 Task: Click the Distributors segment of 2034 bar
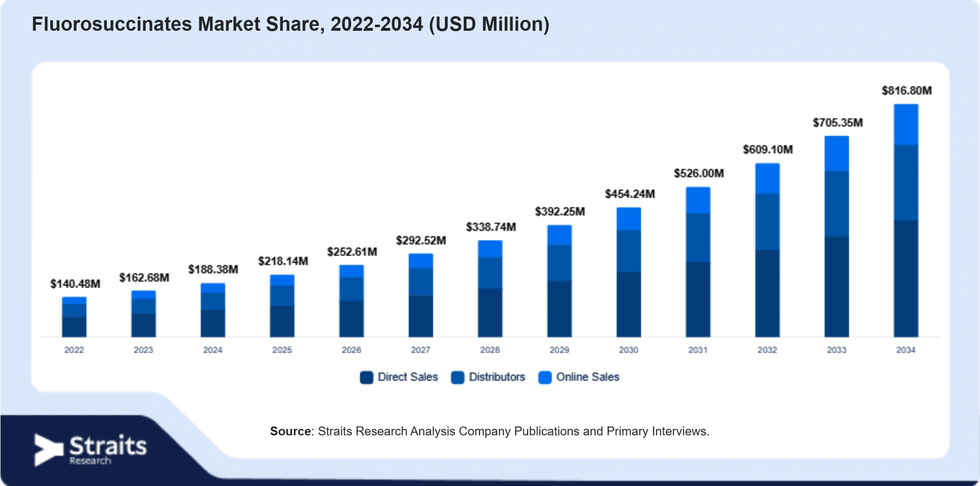pos(906,183)
